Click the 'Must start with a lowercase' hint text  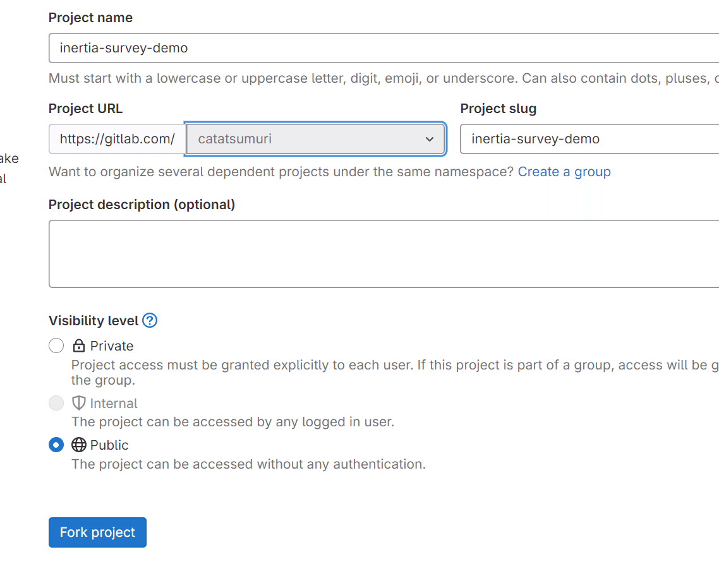384,78
